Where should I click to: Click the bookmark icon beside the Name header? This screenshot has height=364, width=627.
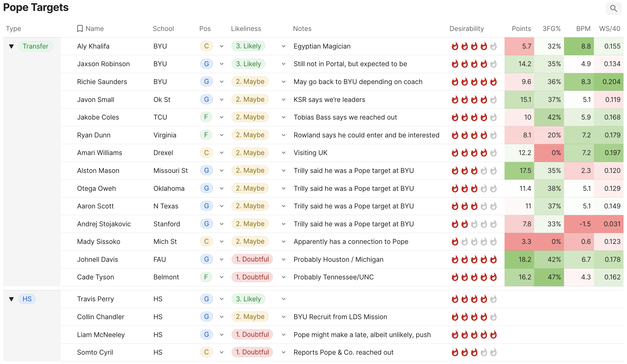pyautogui.click(x=80, y=29)
